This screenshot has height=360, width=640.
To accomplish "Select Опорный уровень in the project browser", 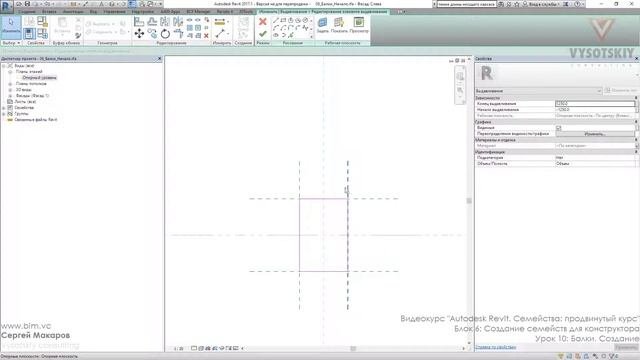I will point(39,78).
